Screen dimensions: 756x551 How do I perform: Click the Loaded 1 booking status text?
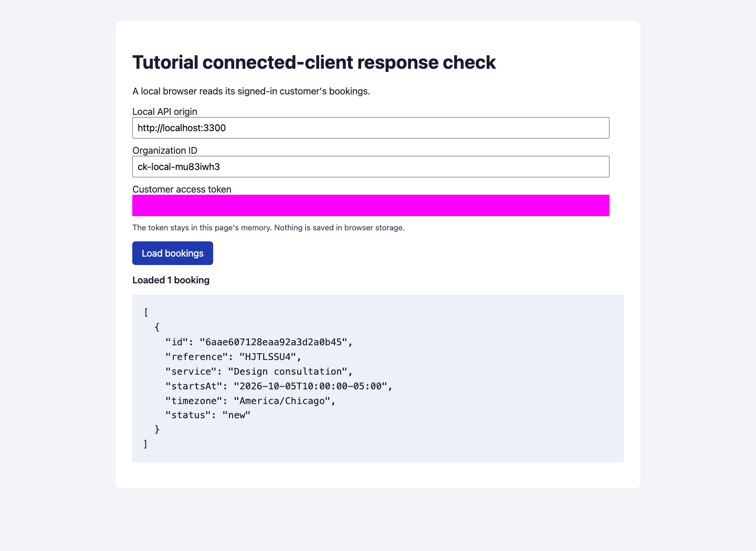[x=171, y=280]
